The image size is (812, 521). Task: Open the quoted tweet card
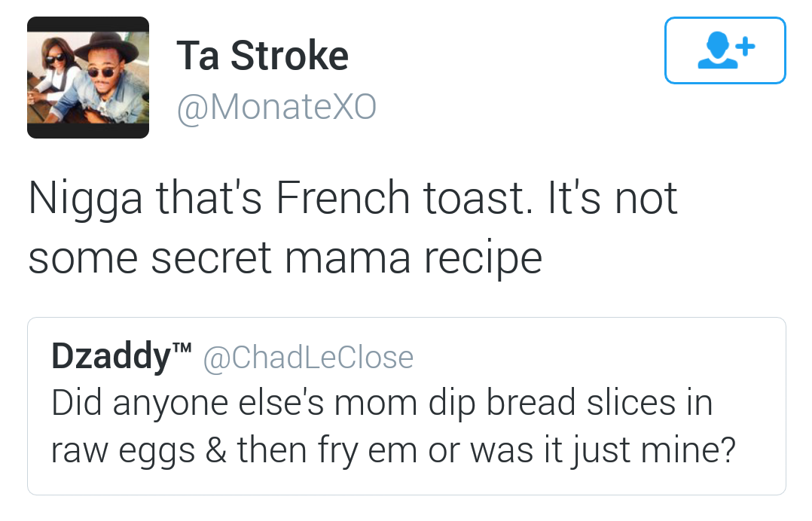coord(406,407)
